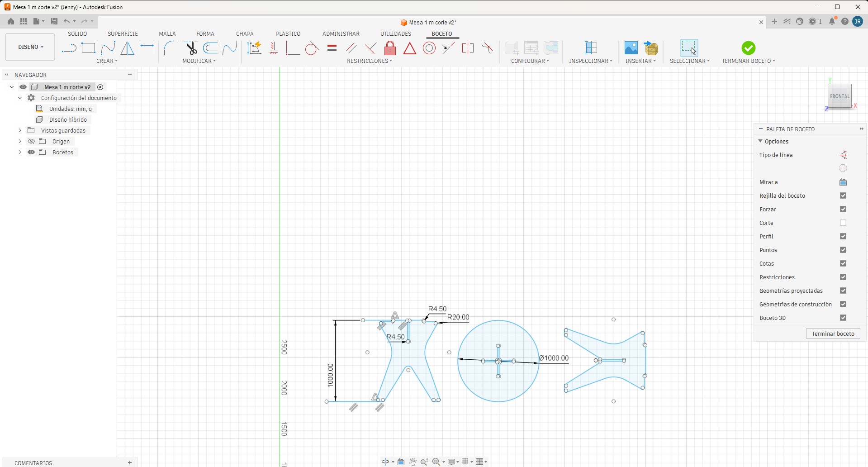Image resolution: width=868 pixels, height=467 pixels.
Task: Open the TERMINAR BOCETO menu
Action: pos(748,61)
